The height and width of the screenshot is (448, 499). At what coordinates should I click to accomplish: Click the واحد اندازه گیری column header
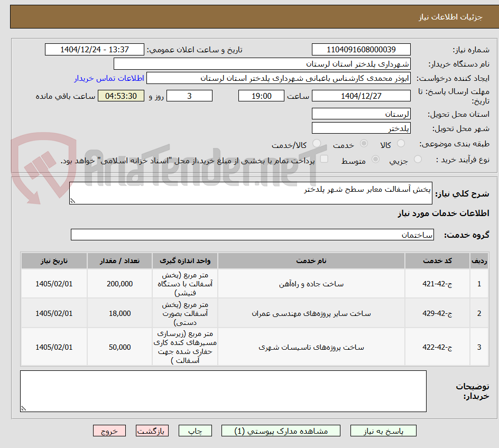coord(185,261)
